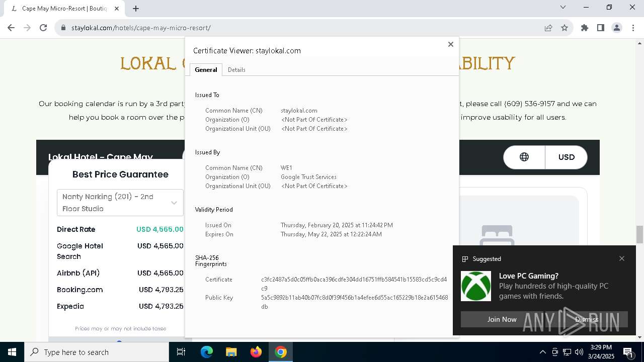Click the WE1 issuer common name
The height and width of the screenshot is (362, 644).
[286, 168]
